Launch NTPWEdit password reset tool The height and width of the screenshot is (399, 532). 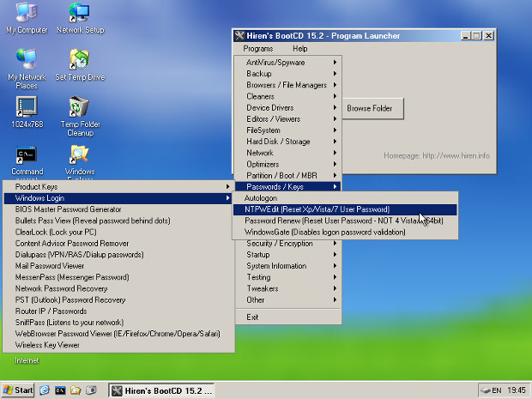pos(345,209)
